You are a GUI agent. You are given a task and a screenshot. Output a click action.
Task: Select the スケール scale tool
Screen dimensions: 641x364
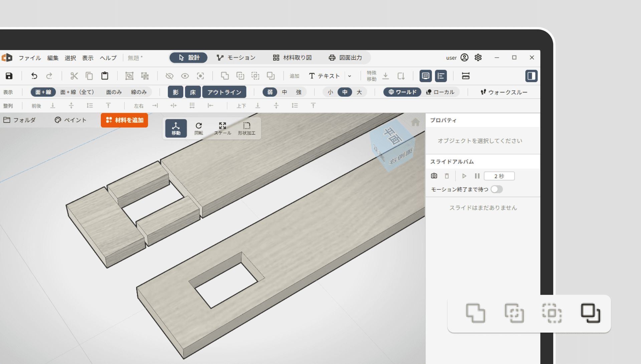(222, 128)
